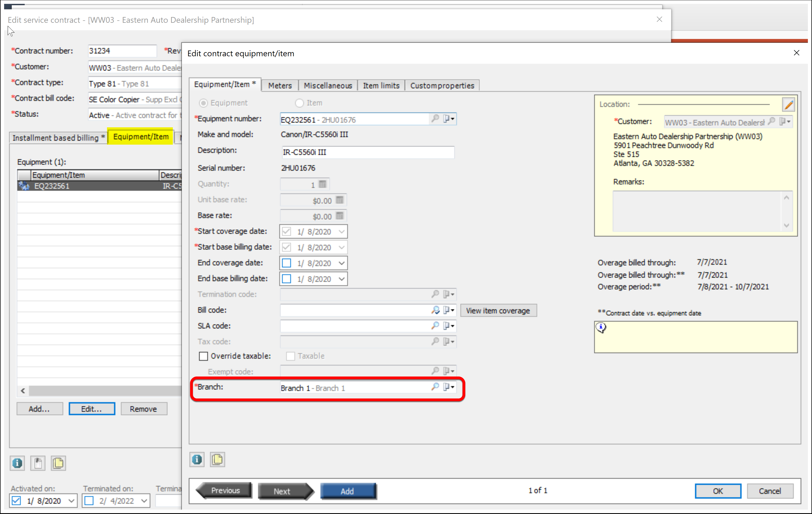Click Equipment number search magnifier icon
The height and width of the screenshot is (514, 812).
pos(435,119)
